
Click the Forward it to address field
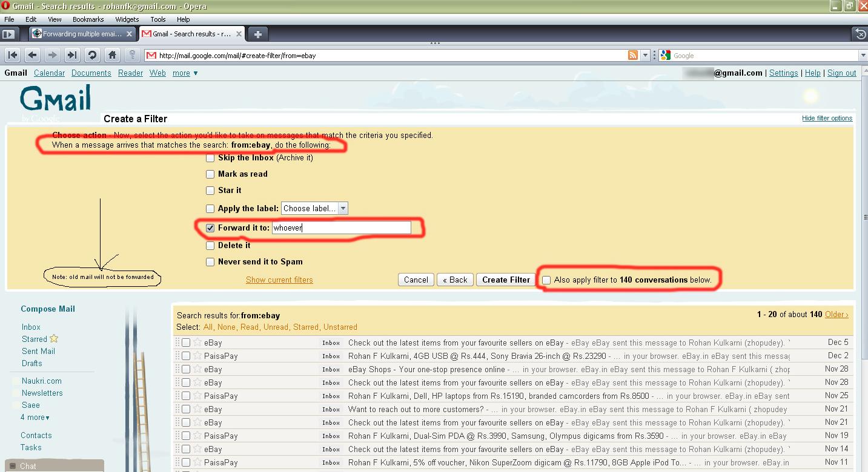click(341, 228)
